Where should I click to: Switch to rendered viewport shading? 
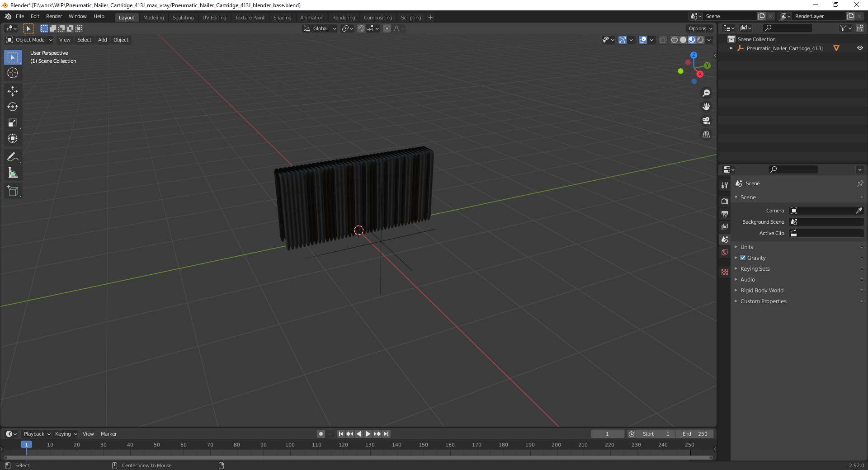point(700,40)
